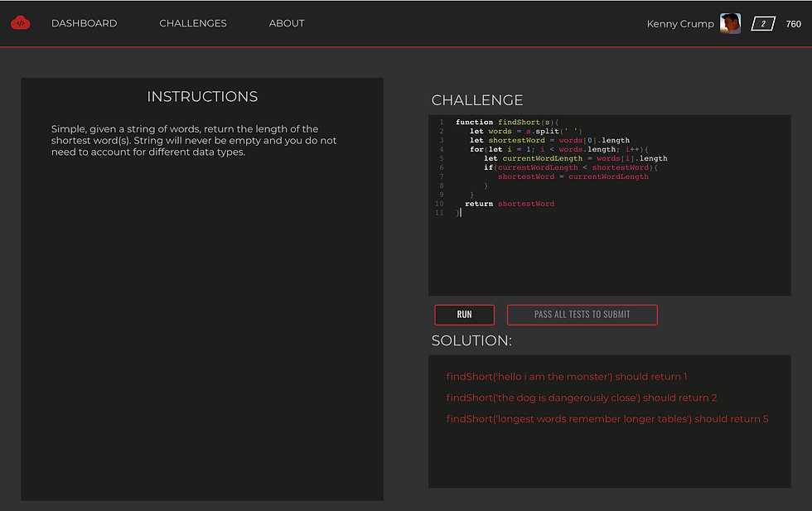Click the 'the dog is dangerously close' test
The width and height of the screenshot is (812, 511).
point(582,398)
